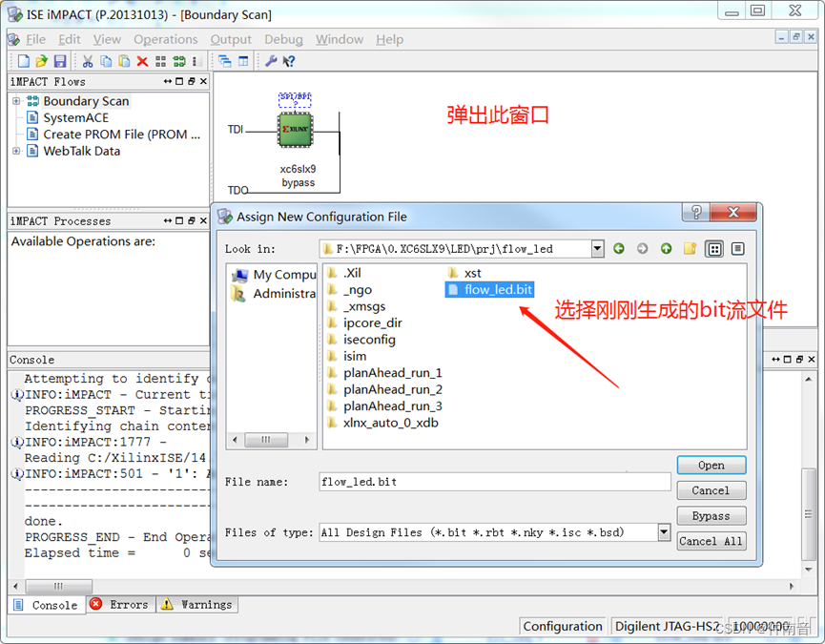This screenshot has width=825, height=644.
Task: Click the wrench Preferences icon
Action: (x=271, y=61)
